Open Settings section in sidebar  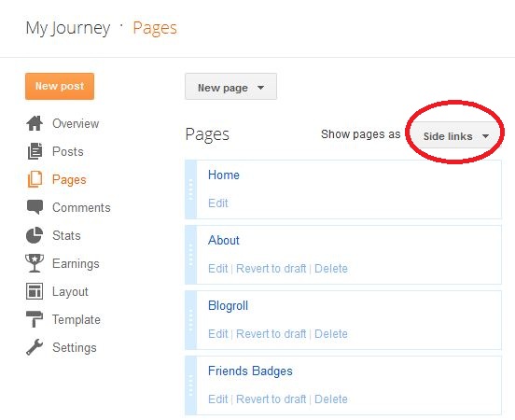(75, 348)
